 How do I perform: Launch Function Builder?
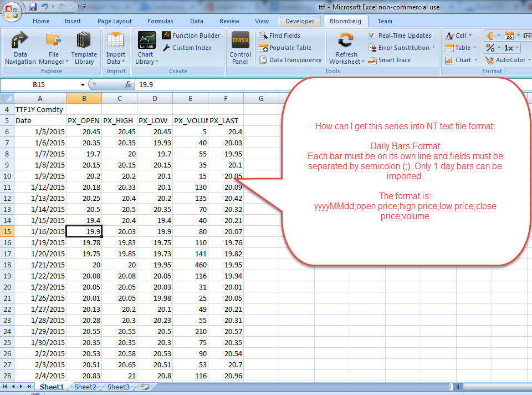191,36
